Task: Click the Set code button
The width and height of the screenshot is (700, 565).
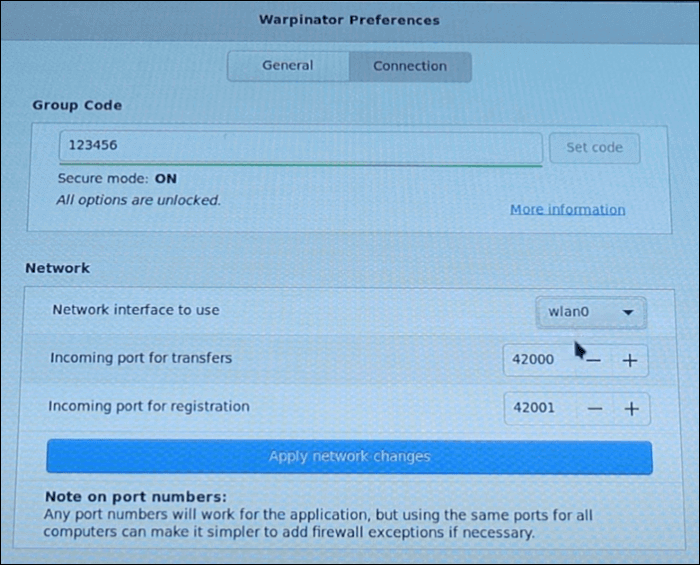Action: click(x=594, y=148)
